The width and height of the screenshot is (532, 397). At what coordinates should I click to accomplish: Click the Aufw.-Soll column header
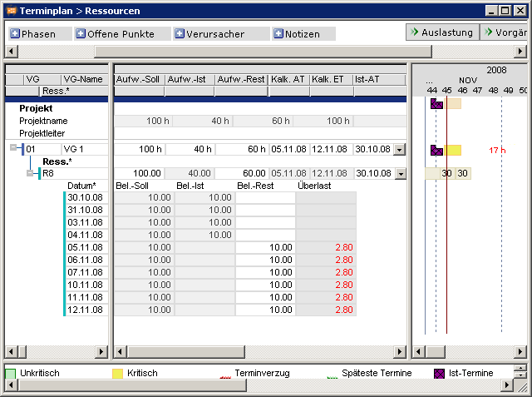pyautogui.click(x=140, y=79)
